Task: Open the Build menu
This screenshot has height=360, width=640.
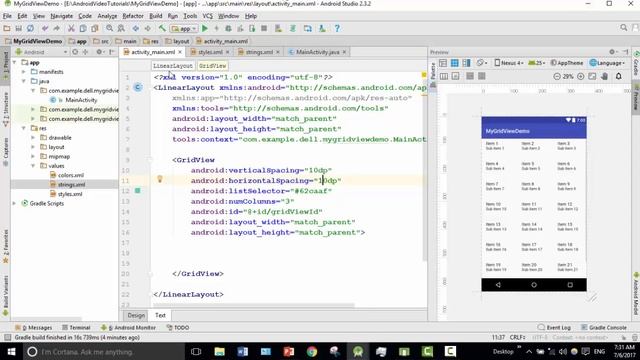Action: coord(156,16)
